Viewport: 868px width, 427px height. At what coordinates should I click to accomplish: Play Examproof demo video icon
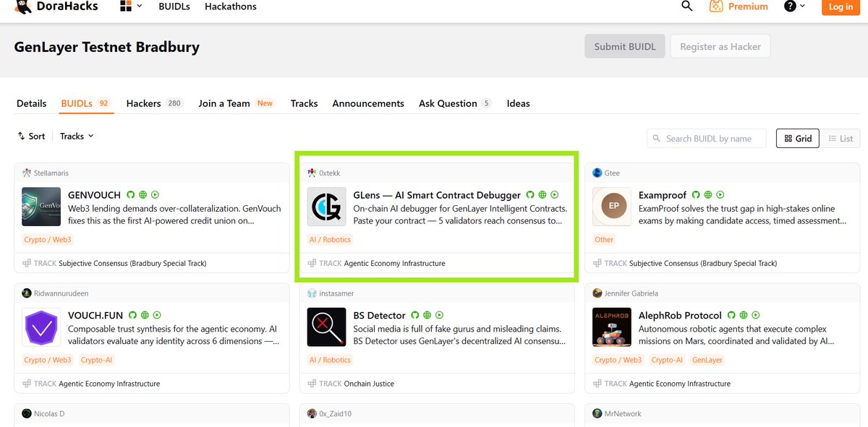(x=720, y=195)
